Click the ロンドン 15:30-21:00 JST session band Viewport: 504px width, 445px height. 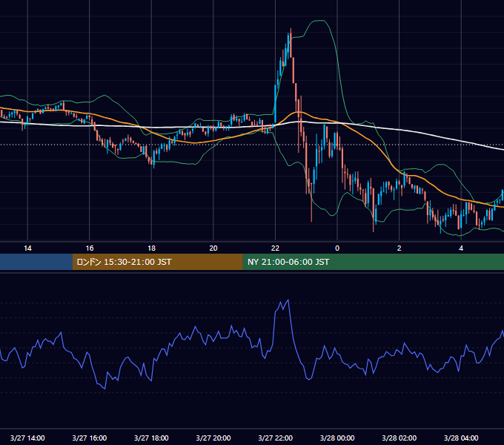point(157,262)
